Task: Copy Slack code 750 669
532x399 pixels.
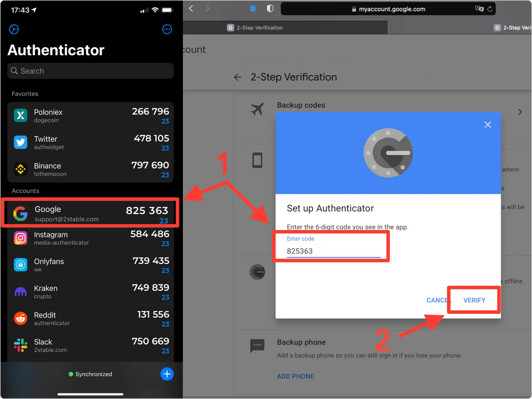Action: click(x=150, y=341)
